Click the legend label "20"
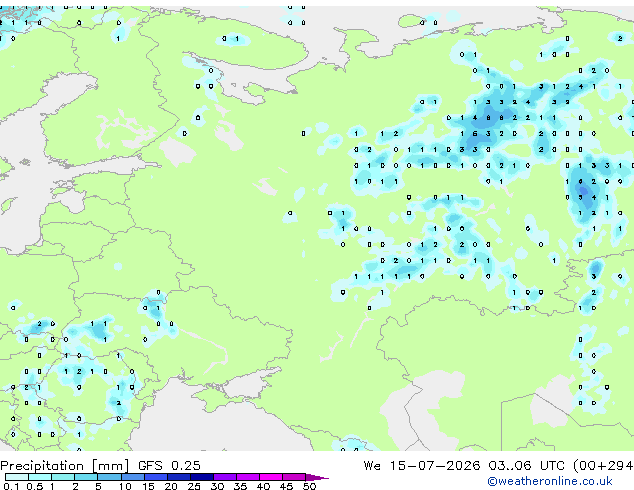 tap(171, 486)
